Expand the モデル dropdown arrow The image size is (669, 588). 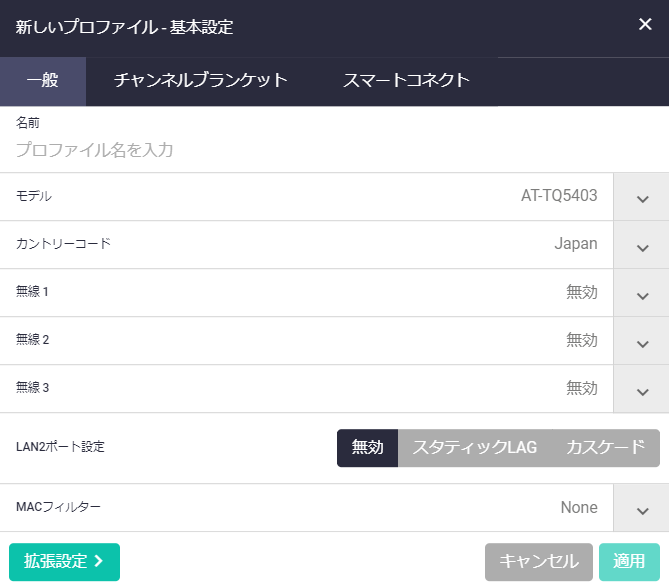pyautogui.click(x=642, y=197)
